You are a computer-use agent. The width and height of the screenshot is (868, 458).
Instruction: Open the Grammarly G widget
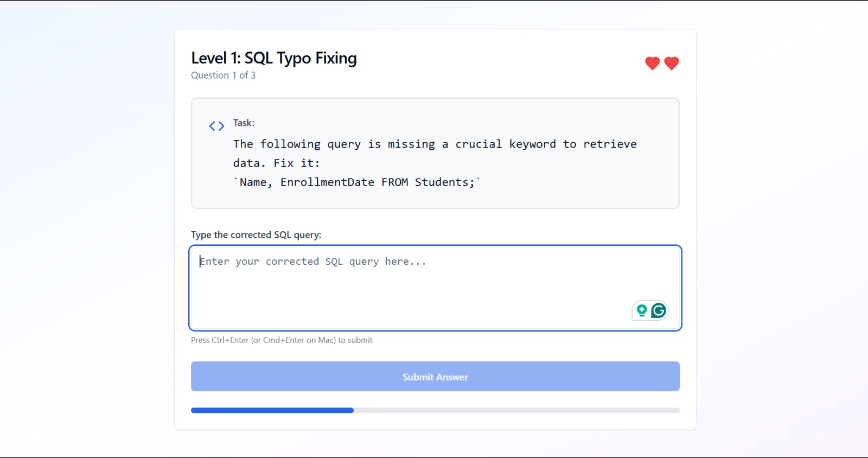click(x=659, y=310)
